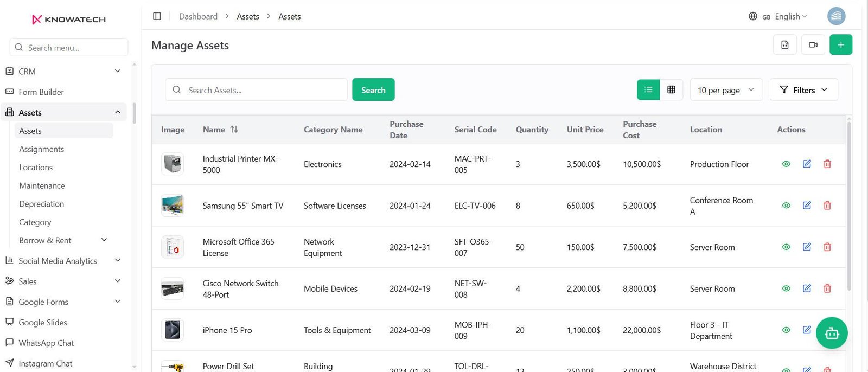The image size is (868, 372).
Task: Open WhatsApp Chat from sidebar
Action: tap(46, 343)
